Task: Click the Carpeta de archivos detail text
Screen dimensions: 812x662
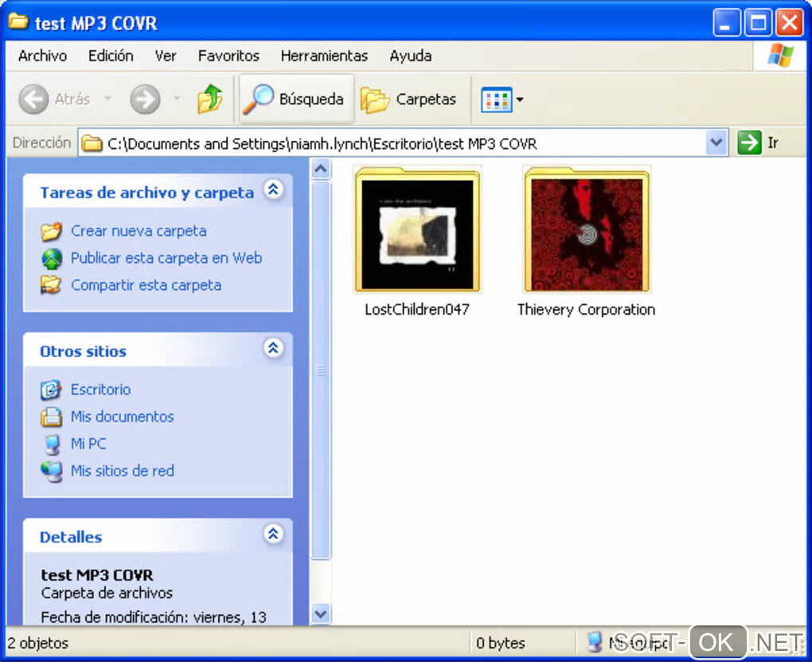Action: pos(107,593)
